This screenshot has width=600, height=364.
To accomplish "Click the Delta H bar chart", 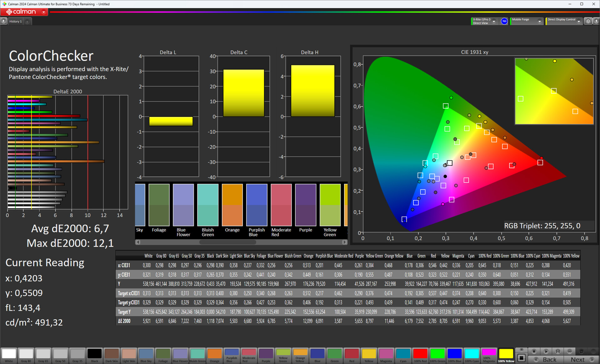I will (x=313, y=116).
